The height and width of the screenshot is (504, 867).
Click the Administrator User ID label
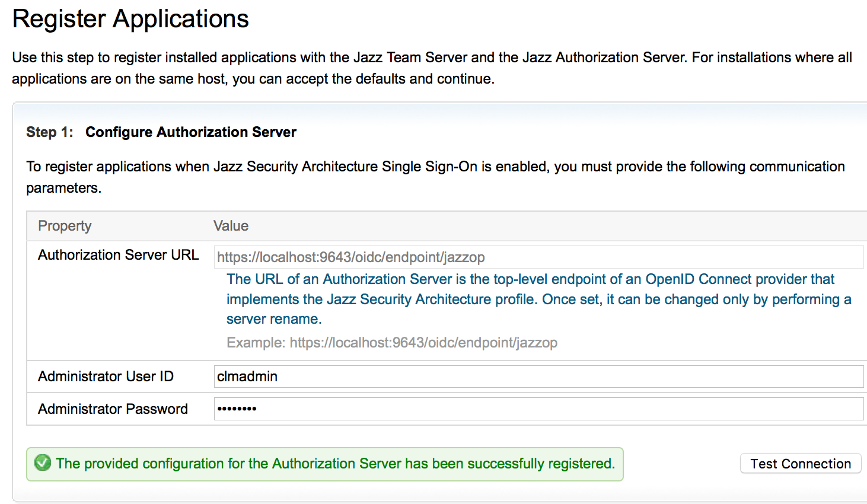click(x=106, y=377)
